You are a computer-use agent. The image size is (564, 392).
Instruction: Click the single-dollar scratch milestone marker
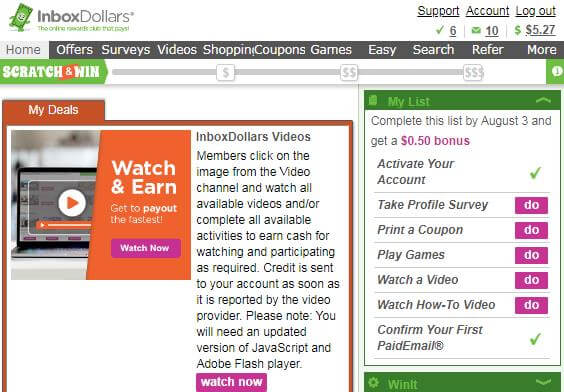click(226, 73)
